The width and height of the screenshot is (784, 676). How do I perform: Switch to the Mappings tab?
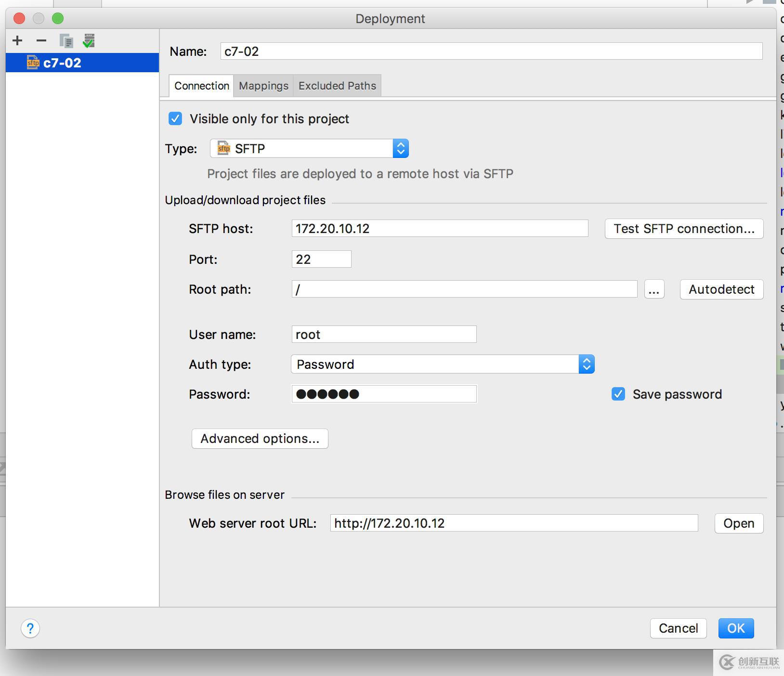[x=263, y=86]
